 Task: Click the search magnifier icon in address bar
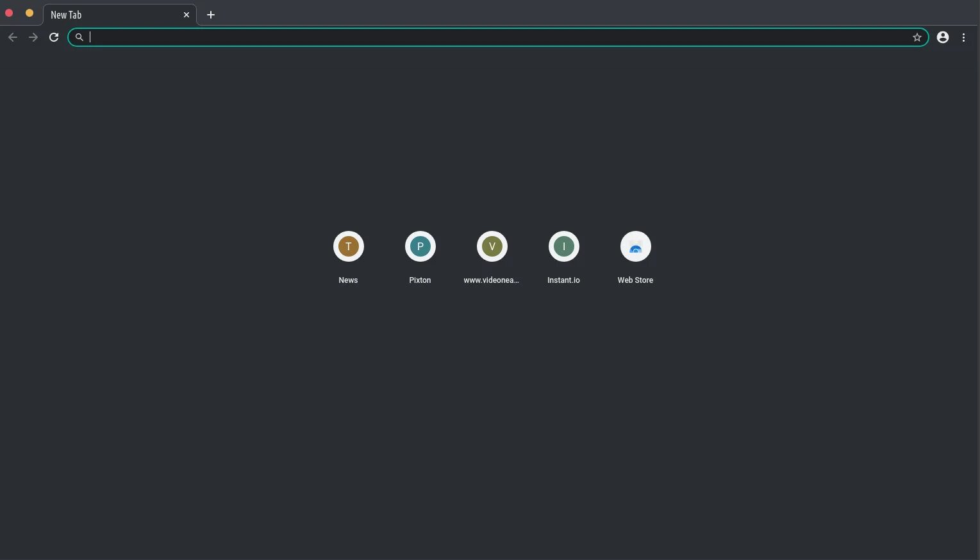click(79, 37)
